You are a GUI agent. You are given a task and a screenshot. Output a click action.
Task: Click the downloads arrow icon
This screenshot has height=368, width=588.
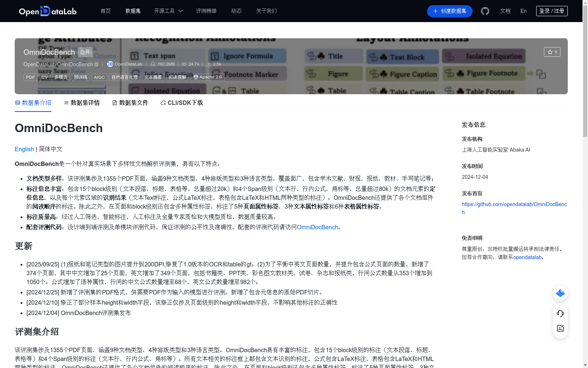208,64
